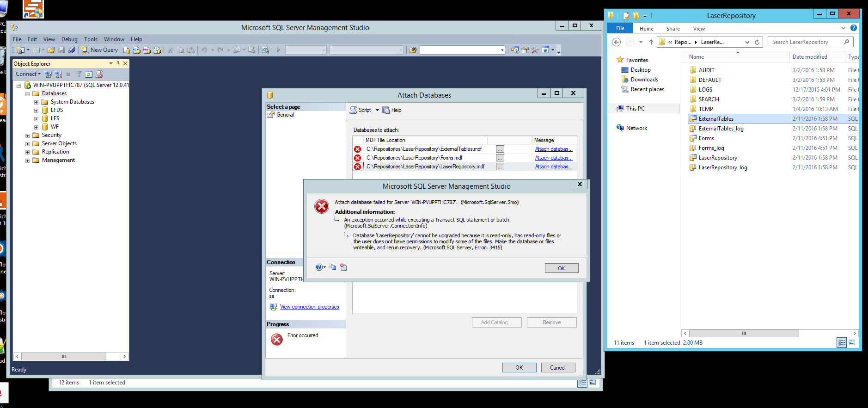Expand the Management tree node
The width and height of the screenshot is (868, 408).
click(27, 161)
